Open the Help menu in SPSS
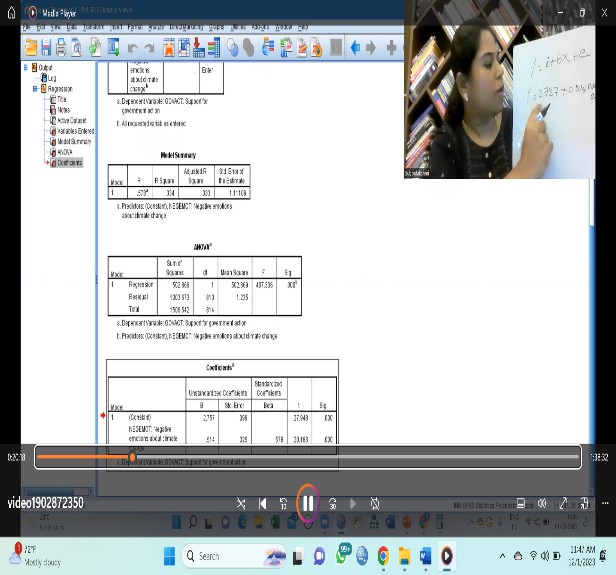The width and height of the screenshot is (616, 575). (303, 27)
